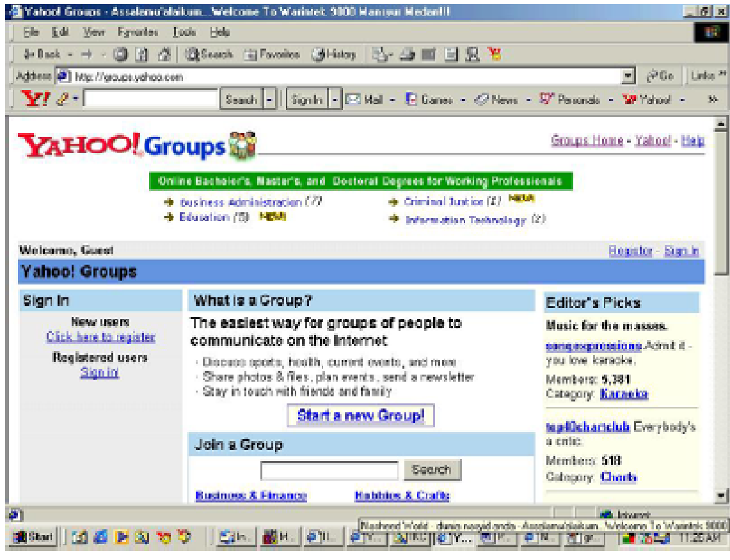Expand the Yahoo toolbar Search dropdown arrow
Image resolution: width=730 pixels, height=560 pixels.
(269, 99)
